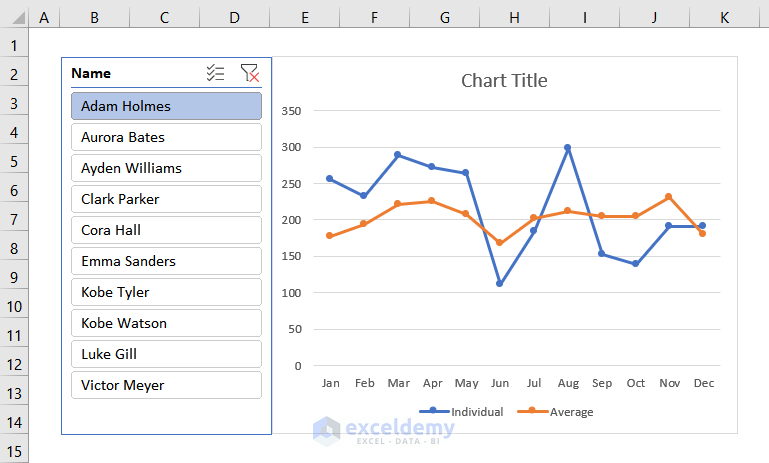Select Aurora Bates in the slicer
The width and height of the screenshot is (769, 463).
click(x=166, y=137)
